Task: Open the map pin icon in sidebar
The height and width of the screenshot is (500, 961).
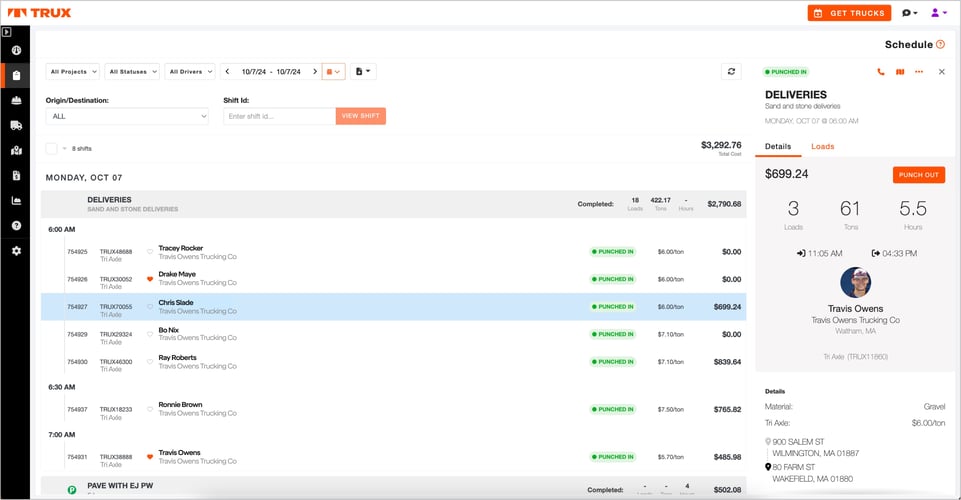Action: pyautogui.click(x=17, y=151)
